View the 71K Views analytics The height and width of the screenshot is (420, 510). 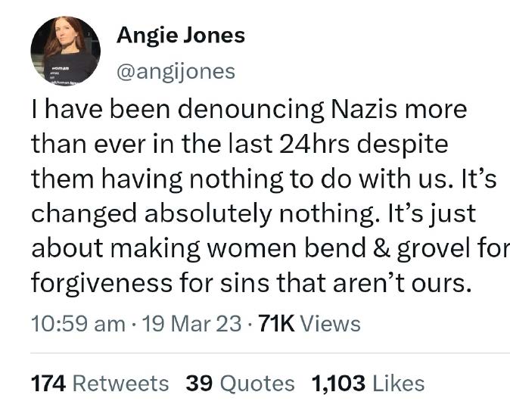(309, 324)
